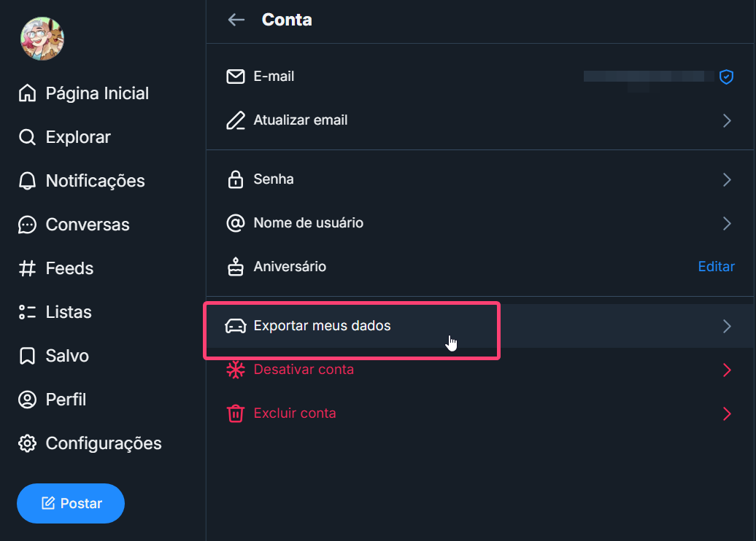Expand the Senha row chevron
The width and height of the screenshot is (756, 541).
[726, 179]
